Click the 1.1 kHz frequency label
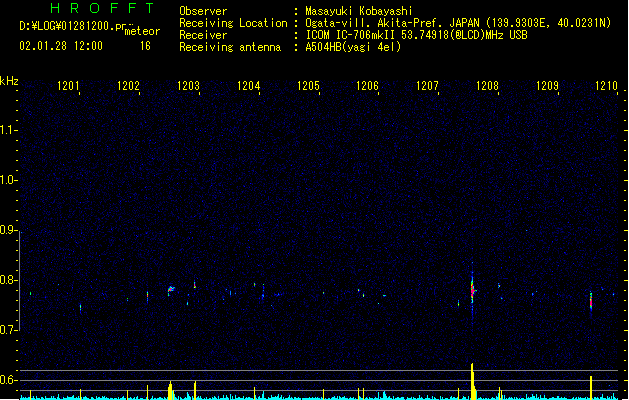 tap(8, 130)
